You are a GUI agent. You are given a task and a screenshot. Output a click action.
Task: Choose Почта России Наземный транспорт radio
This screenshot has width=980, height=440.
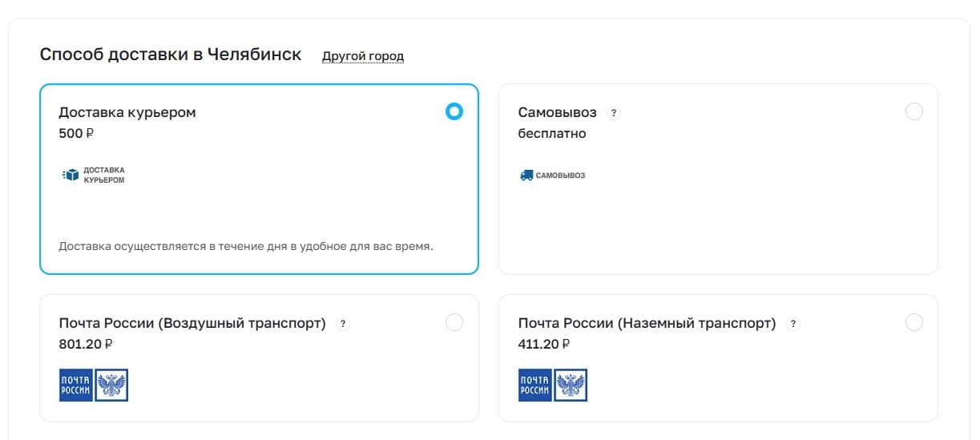coord(914,322)
